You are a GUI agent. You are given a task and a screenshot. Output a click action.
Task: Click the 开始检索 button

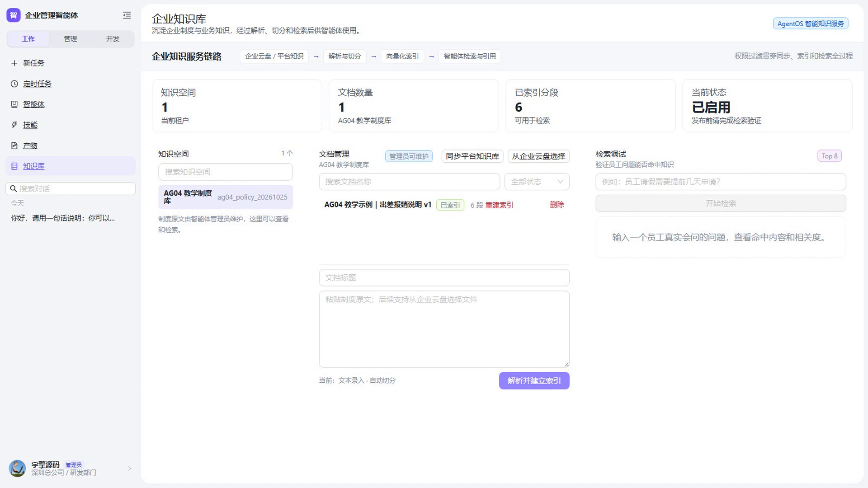721,203
